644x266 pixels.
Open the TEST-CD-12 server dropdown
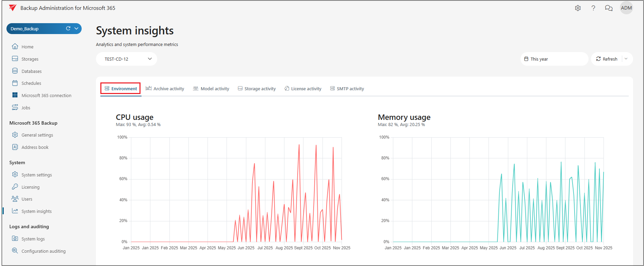pyautogui.click(x=127, y=59)
